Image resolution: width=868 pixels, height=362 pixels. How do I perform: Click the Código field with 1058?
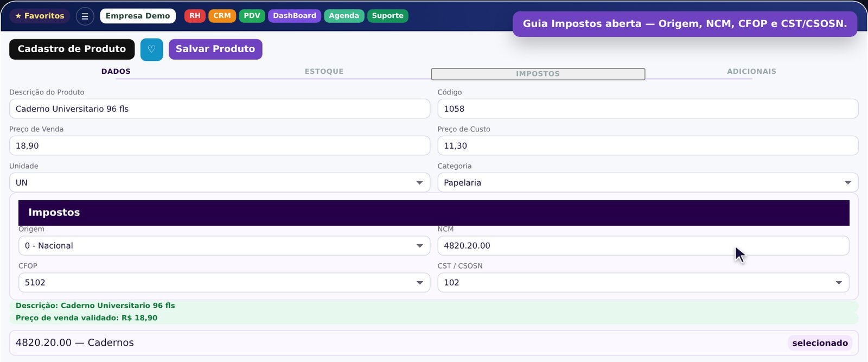pos(648,109)
